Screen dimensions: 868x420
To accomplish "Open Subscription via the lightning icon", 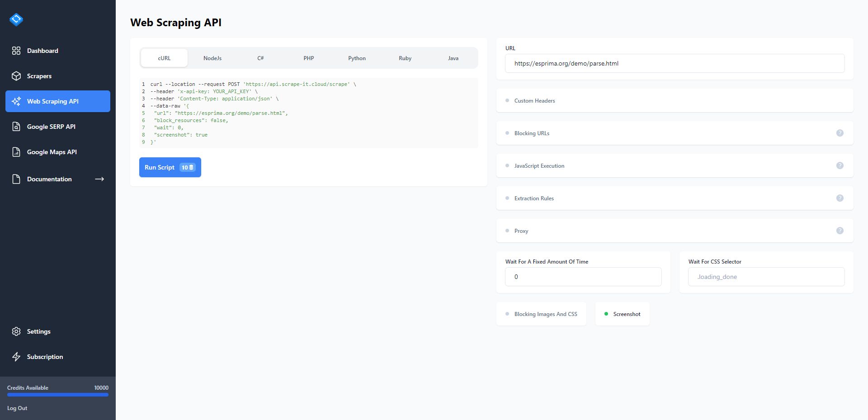I will (16, 357).
